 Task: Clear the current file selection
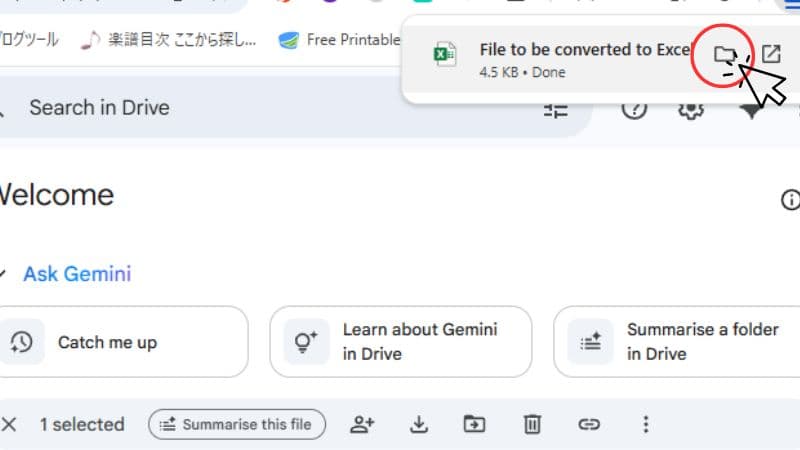point(9,424)
